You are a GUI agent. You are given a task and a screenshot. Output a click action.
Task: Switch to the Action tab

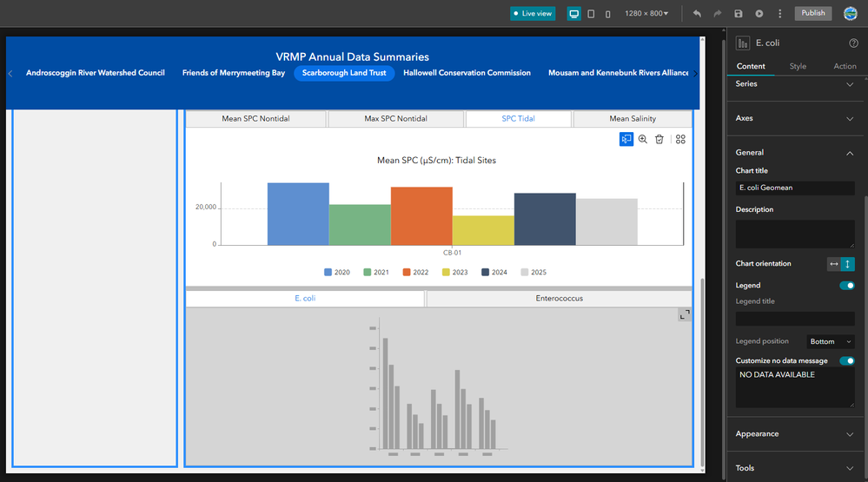pos(845,66)
